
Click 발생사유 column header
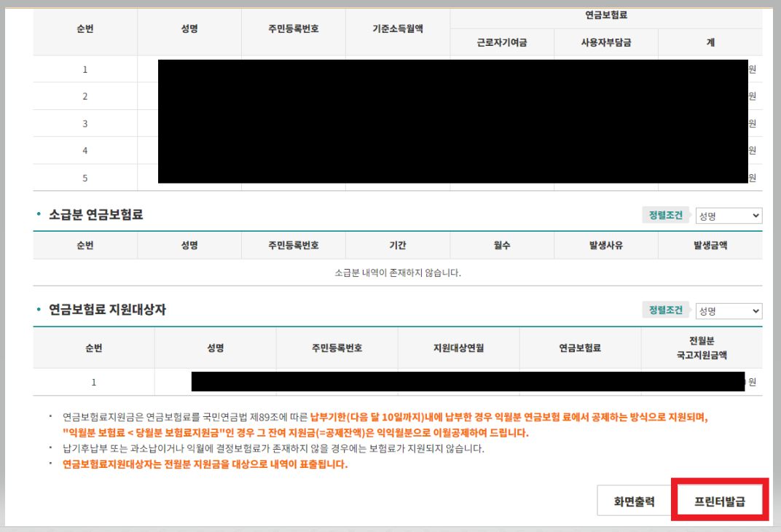tap(606, 245)
